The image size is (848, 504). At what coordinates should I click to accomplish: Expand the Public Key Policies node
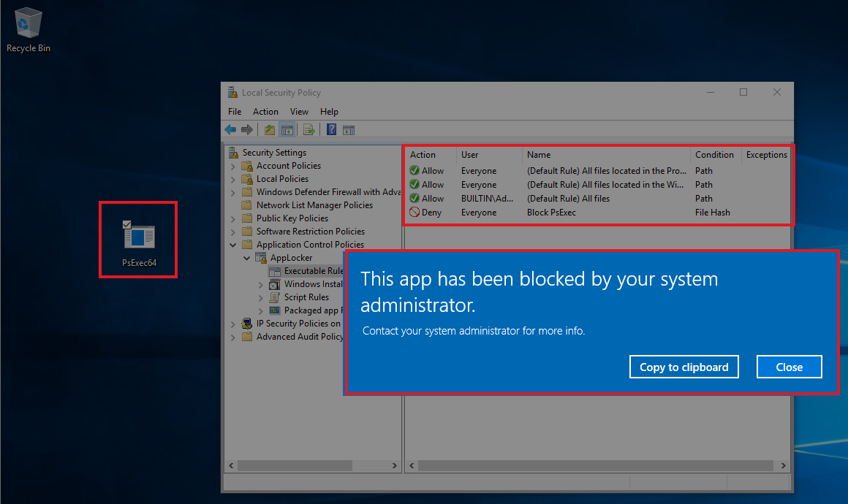pos(233,218)
